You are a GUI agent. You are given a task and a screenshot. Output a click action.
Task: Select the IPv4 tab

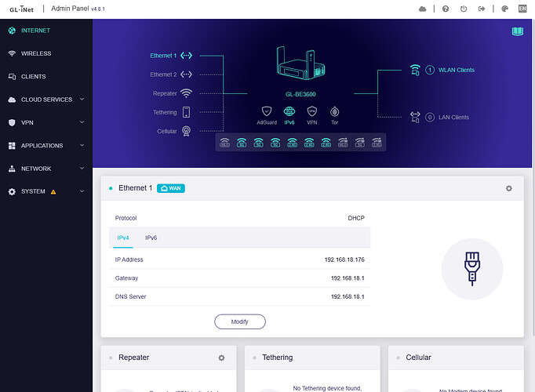[x=123, y=238]
